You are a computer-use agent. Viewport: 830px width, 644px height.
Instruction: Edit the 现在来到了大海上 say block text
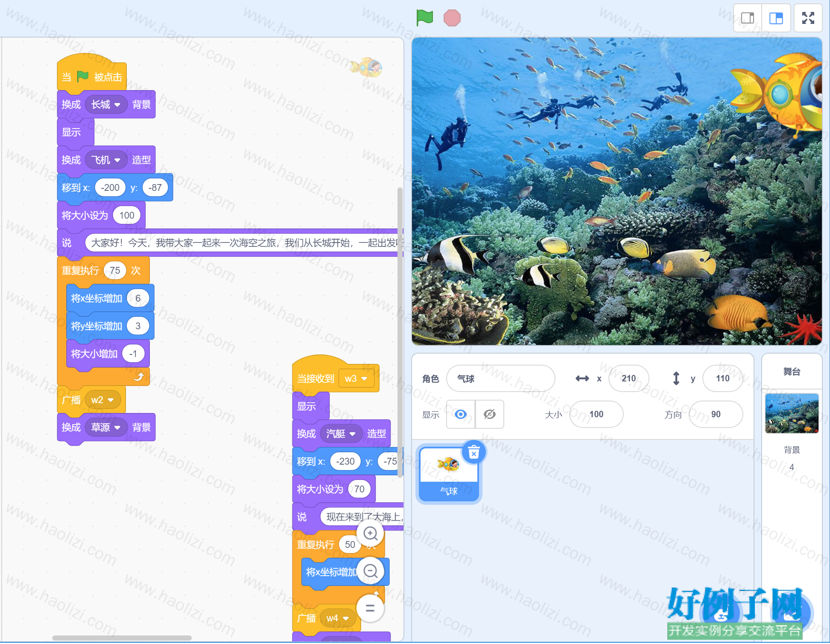pyautogui.click(x=362, y=517)
